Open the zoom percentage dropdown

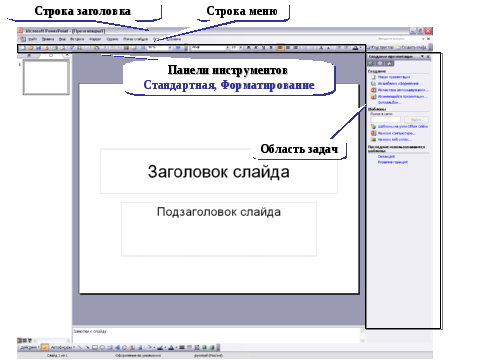pyautogui.click(x=170, y=48)
